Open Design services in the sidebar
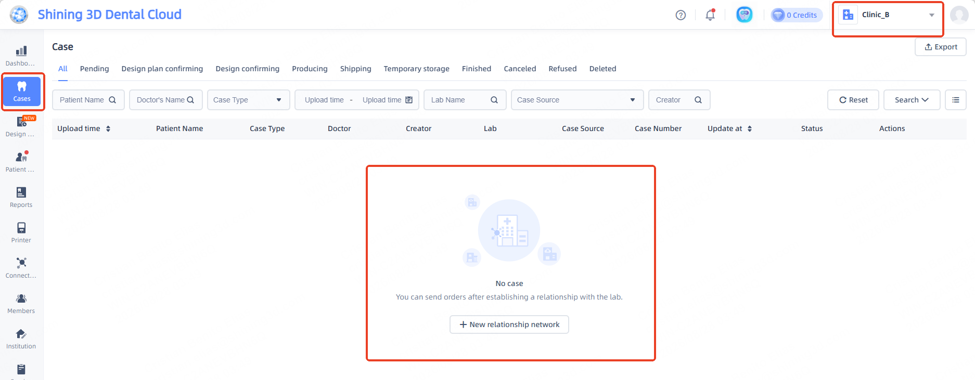Viewport: 975px width, 380px height. (21, 127)
